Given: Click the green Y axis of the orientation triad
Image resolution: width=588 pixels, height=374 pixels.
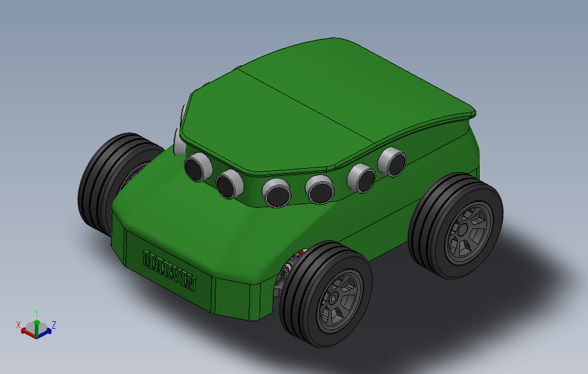Looking at the screenshot, I should tap(36, 328).
